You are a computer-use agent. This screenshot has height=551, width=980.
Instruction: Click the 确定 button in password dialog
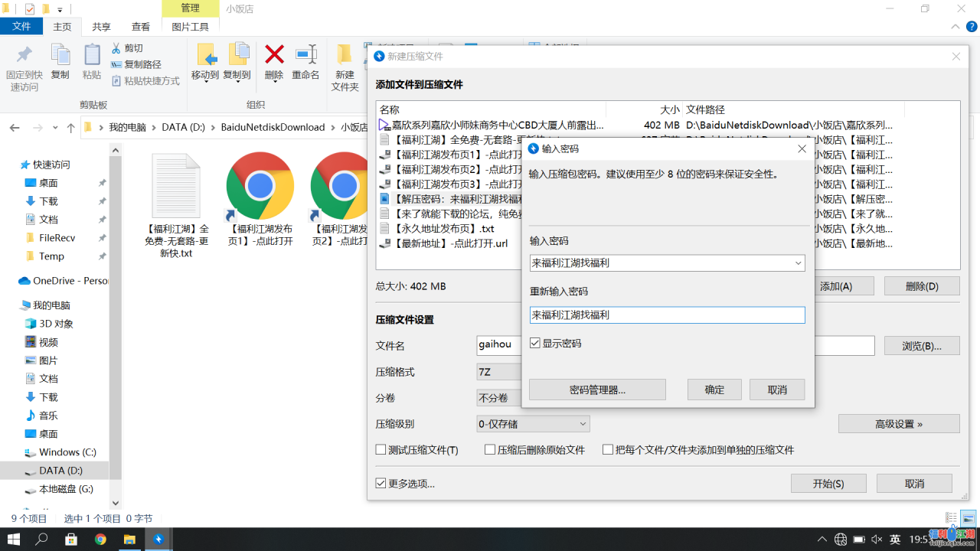pyautogui.click(x=714, y=390)
